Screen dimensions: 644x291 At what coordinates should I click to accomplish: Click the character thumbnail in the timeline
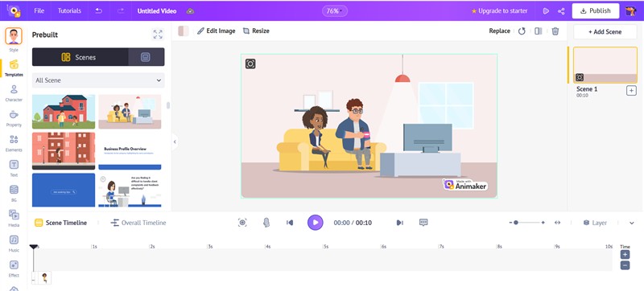(45, 278)
